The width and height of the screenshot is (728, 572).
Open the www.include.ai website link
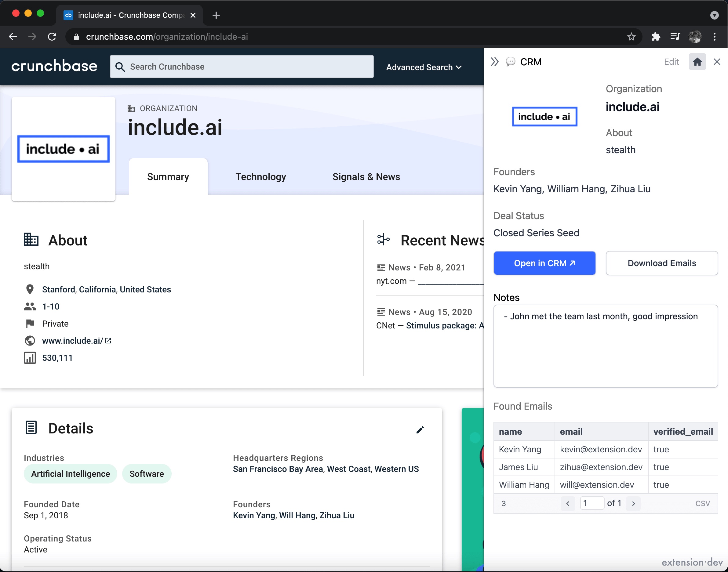coord(76,341)
